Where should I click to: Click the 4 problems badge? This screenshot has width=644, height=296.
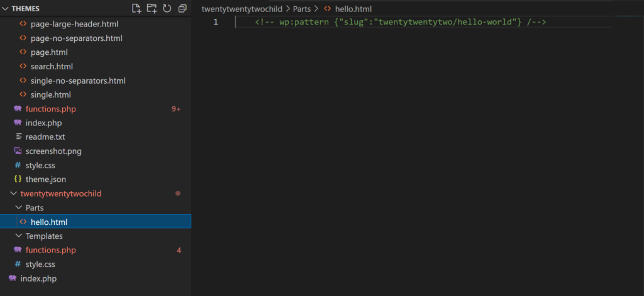pos(179,250)
